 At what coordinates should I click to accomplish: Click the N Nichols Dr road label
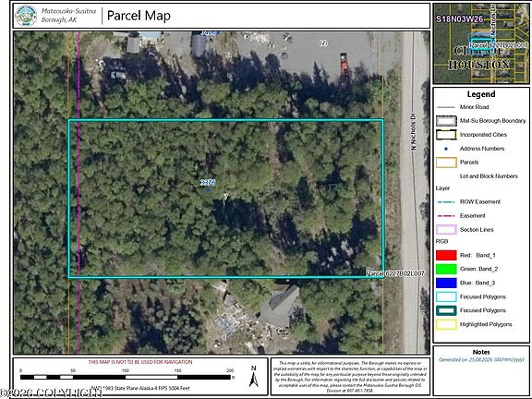413,132
